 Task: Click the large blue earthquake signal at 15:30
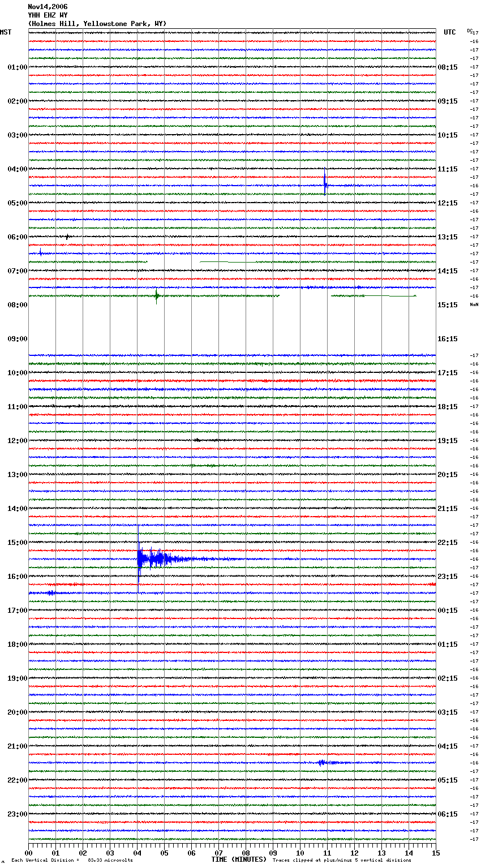170,559
